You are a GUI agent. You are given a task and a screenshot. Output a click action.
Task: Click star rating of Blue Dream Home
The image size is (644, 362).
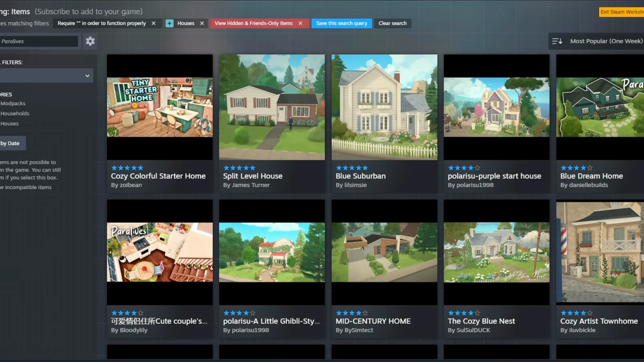tap(576, 168)
